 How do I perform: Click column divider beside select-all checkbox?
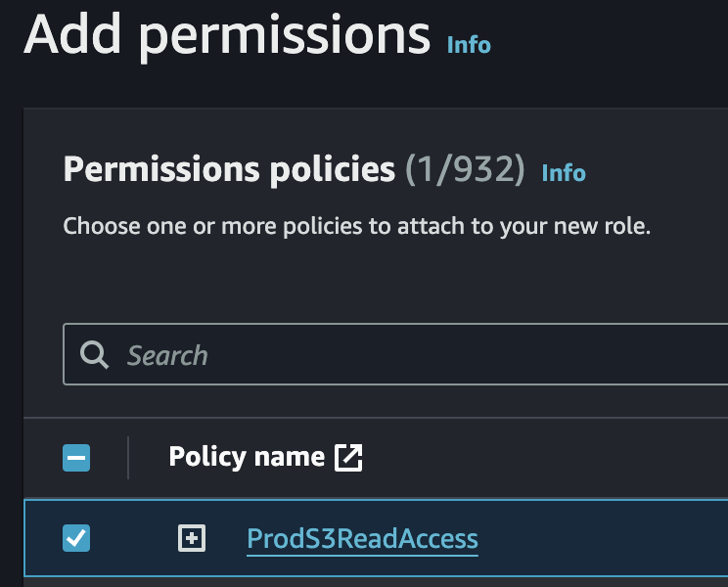tap(128, 457)
